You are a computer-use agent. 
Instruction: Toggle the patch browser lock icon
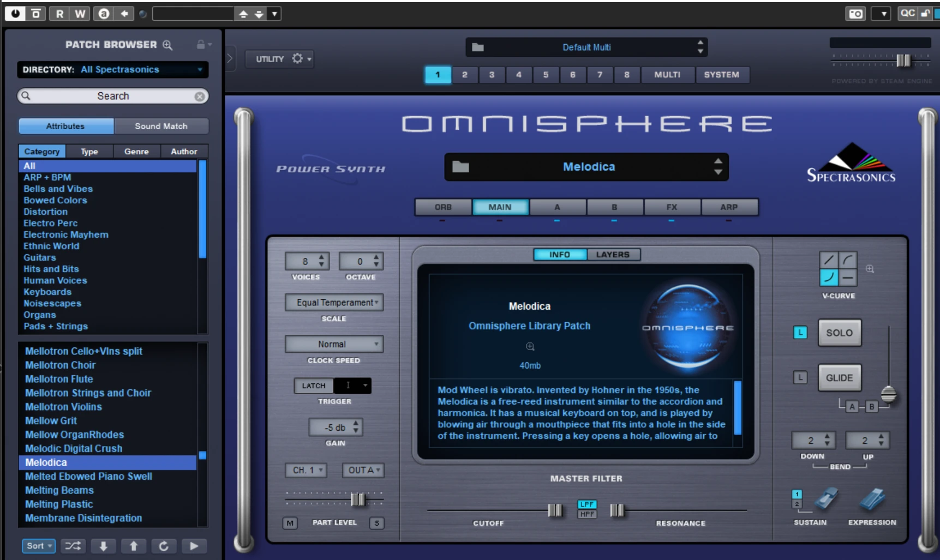coord(201,45)
